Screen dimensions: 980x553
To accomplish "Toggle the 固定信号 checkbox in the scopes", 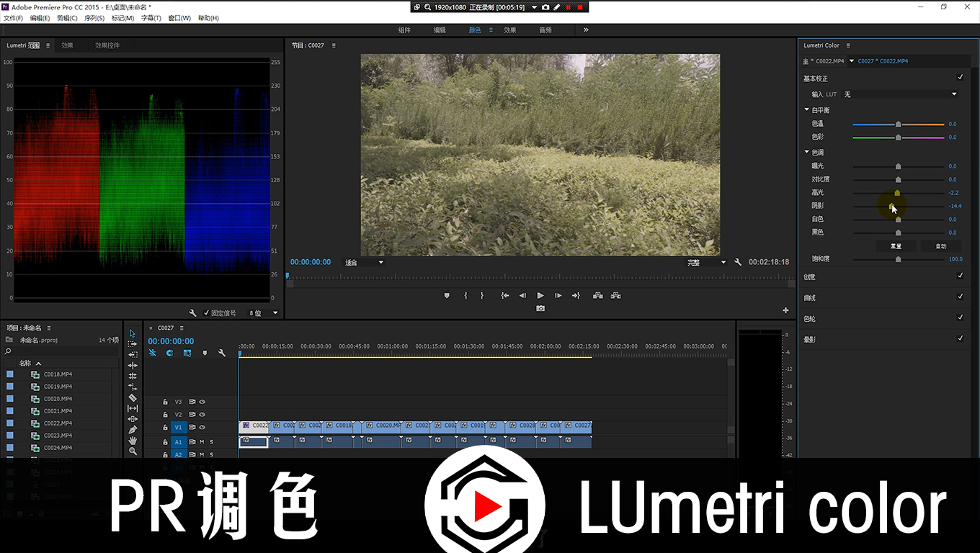I will (207, 313).
